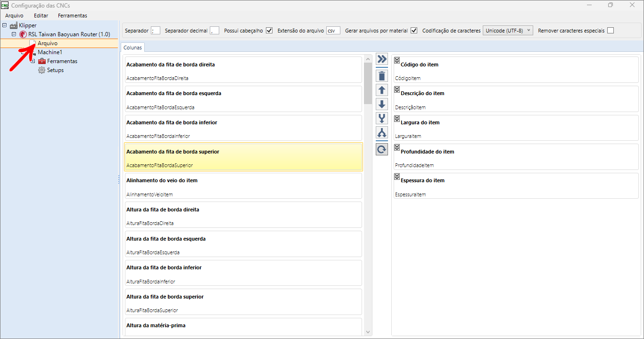Viewport: 644px width, 339px height.
Task: Click the Extensão do arquivo input field
Action: coord(333,31)
